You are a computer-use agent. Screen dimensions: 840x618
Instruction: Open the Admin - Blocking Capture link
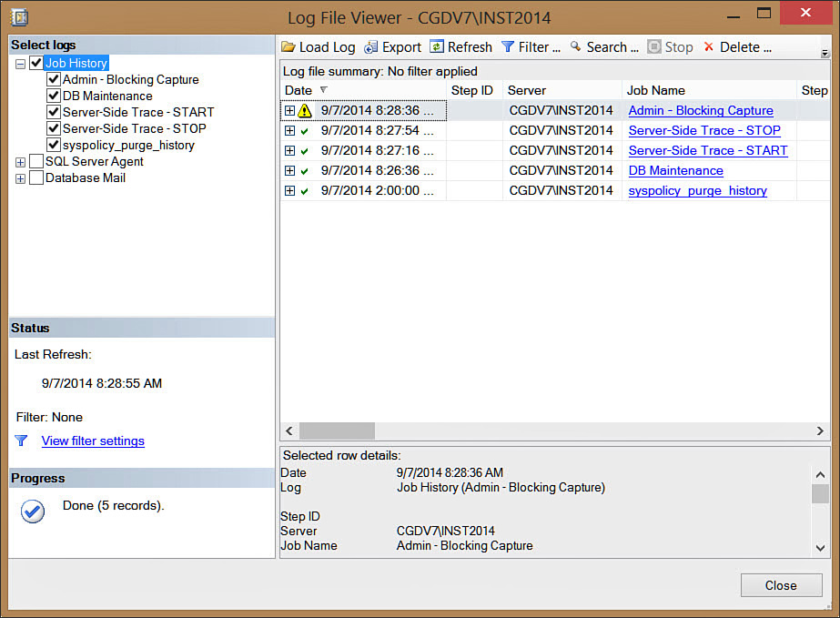701,110
